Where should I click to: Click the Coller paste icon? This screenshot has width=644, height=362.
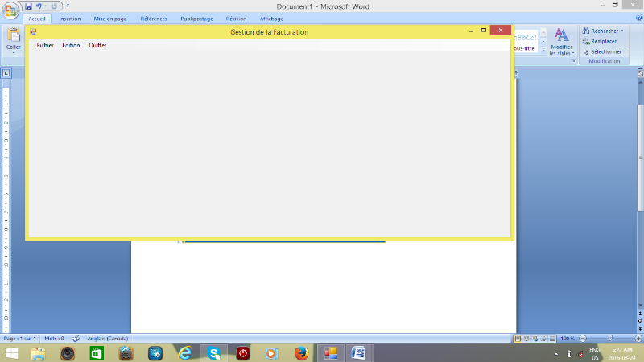pyautogui.click(x=14, y=35)
